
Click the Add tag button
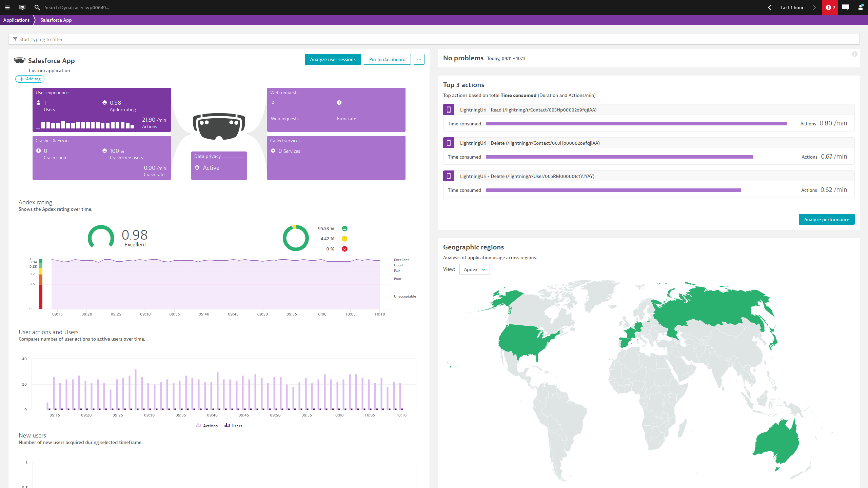[x=30, y=79]
